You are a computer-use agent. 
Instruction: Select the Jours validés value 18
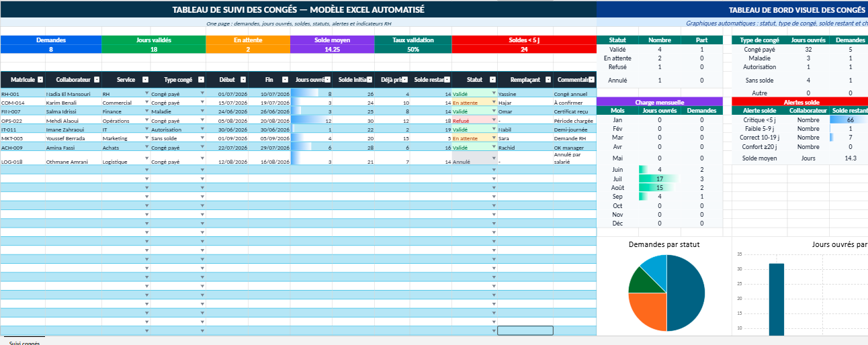pos(154,49)
